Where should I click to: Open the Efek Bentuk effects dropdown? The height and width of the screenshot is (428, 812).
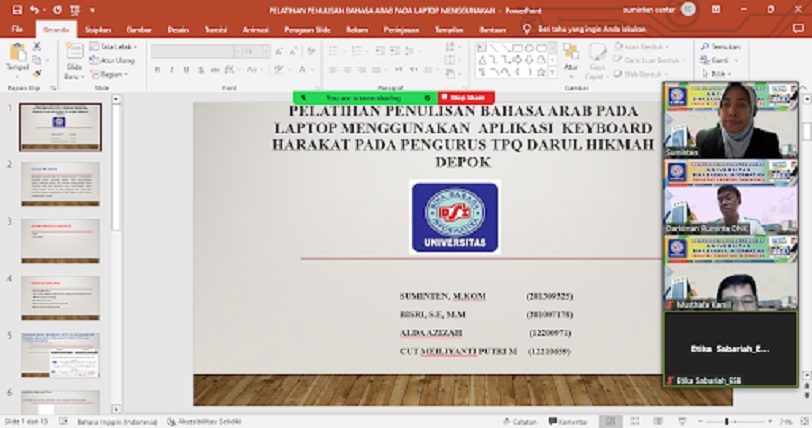coord(640,74)
